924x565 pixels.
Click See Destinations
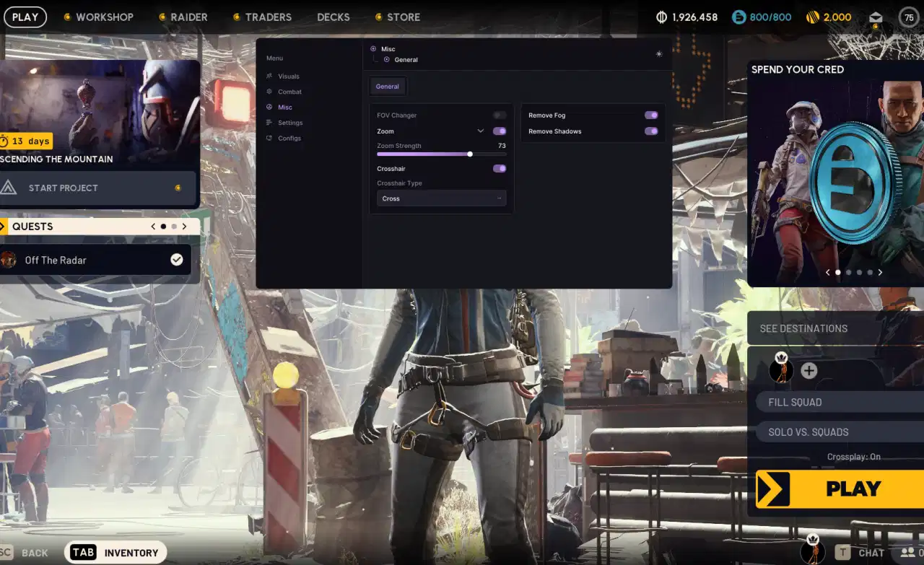(x=835, y=328)
